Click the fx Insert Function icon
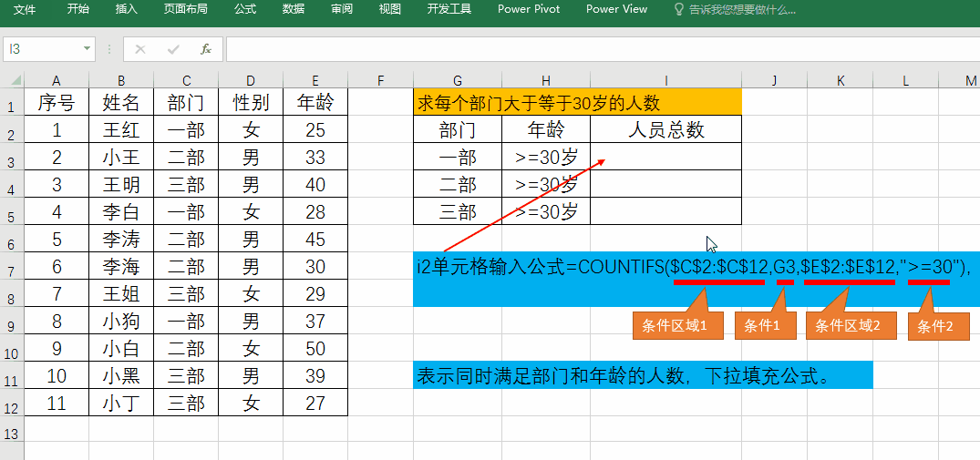Image resolution: width=980 pixels, height=460 pixels. pos(206,49)
